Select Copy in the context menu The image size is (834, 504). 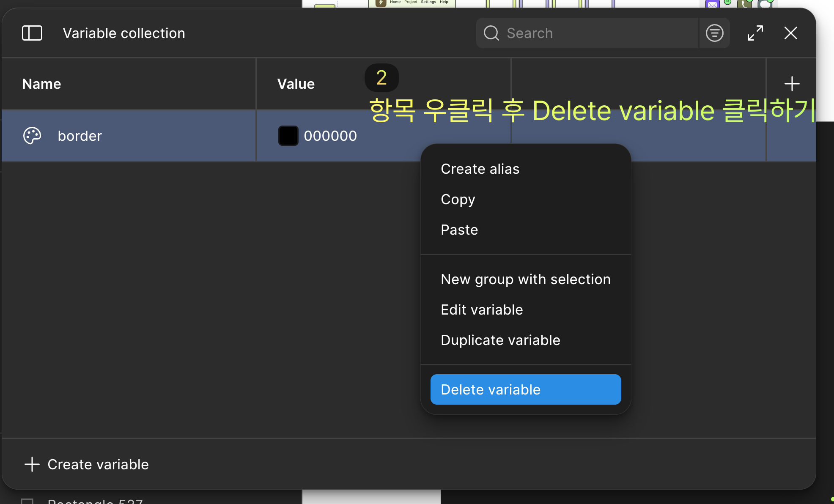click(x=458, y=200)
